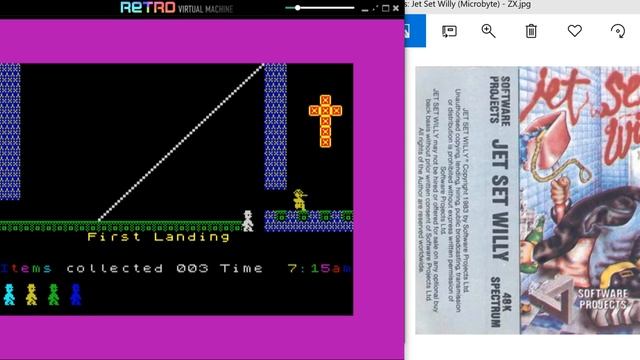The image size is (640, 360).
Task: Click 'First Landing' room name text
Action: click(x=158, y=237)
